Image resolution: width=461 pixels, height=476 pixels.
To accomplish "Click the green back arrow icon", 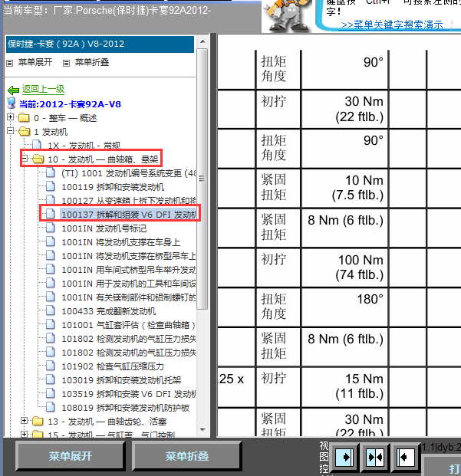I will [13, 90].
